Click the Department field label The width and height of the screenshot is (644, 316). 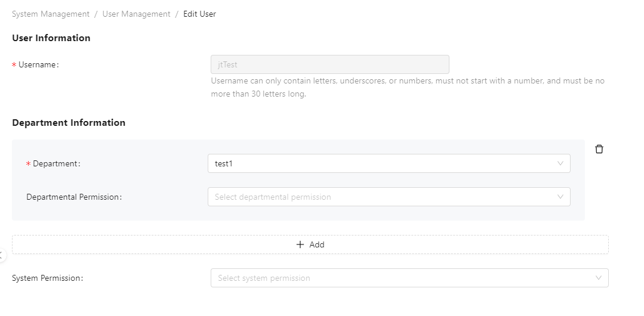[x=56, y=163]
